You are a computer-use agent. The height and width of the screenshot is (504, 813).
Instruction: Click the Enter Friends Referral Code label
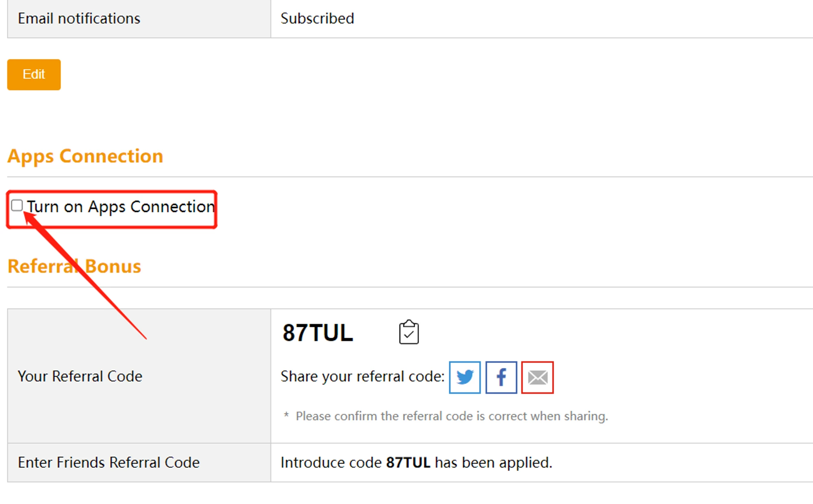[x=109, y=463]
